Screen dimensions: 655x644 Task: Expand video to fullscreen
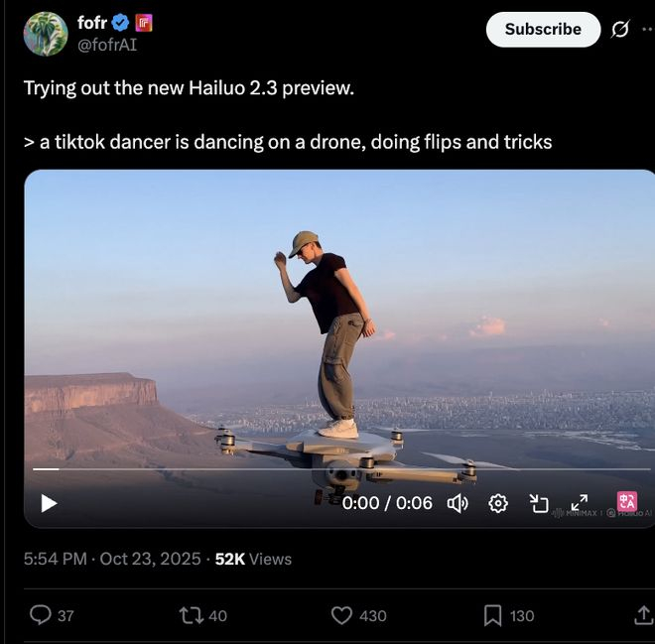[580, 502]
